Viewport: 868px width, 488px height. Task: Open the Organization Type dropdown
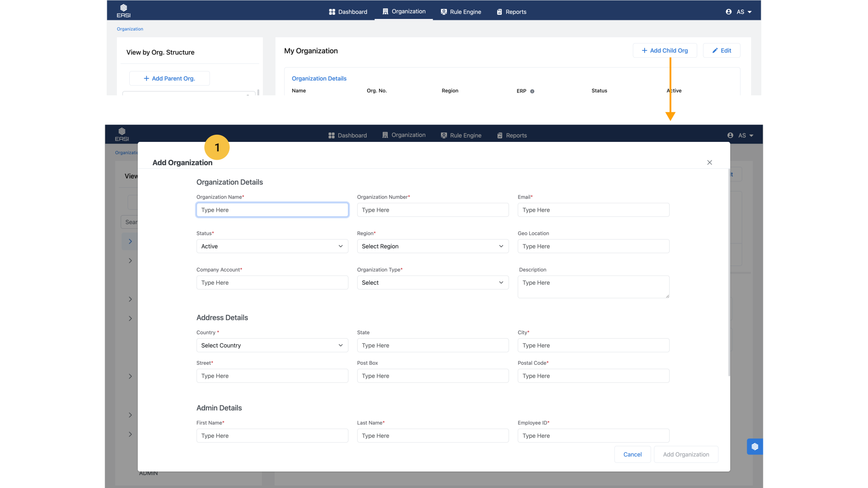tap(432, 283)
